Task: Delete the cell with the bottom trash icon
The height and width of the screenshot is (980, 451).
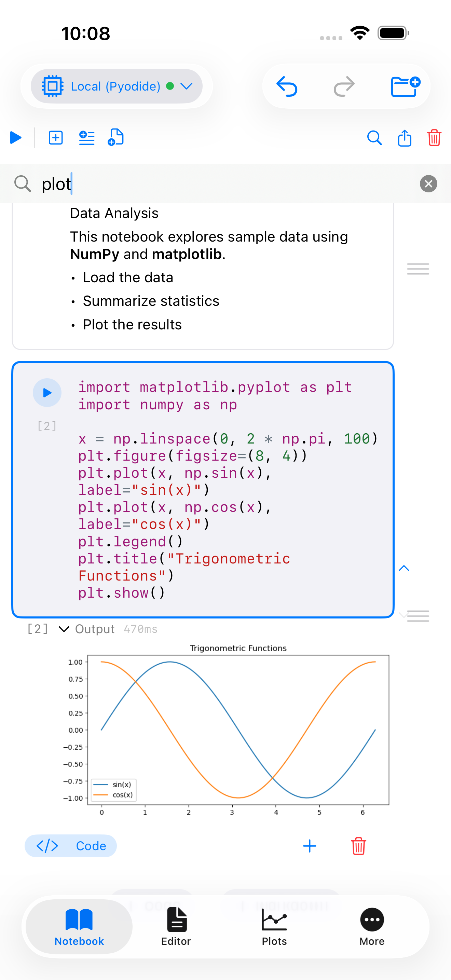Action: point(358,846)
